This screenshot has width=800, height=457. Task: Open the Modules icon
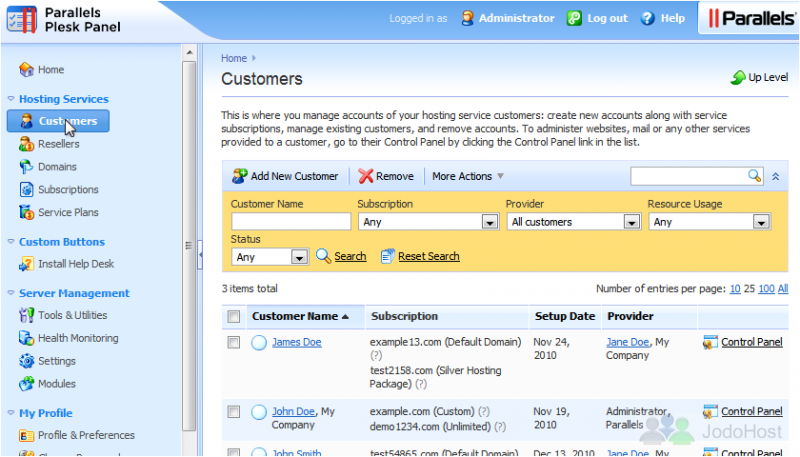point(26,384)
